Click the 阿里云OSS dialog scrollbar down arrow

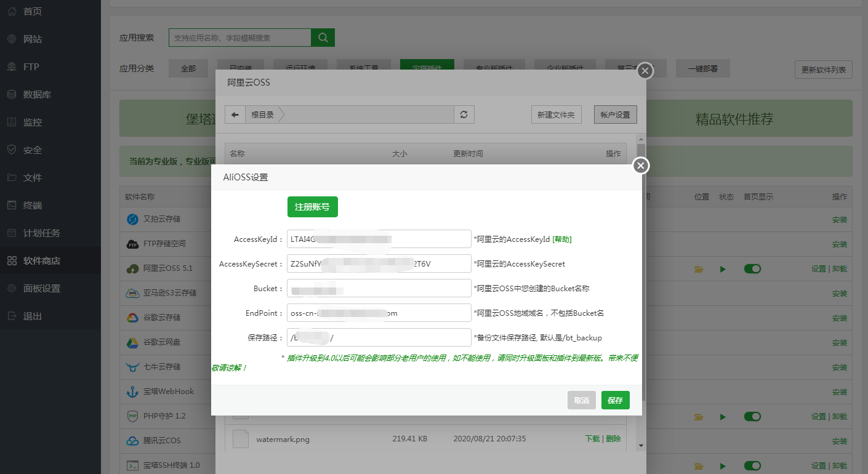(x=641, y=445)
